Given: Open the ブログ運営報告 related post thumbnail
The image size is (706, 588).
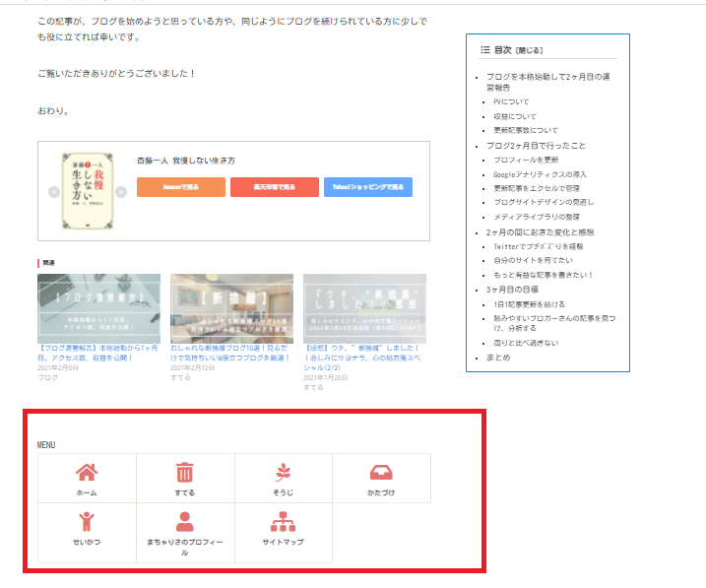Looking at the screenshot, I should (98, 308).
